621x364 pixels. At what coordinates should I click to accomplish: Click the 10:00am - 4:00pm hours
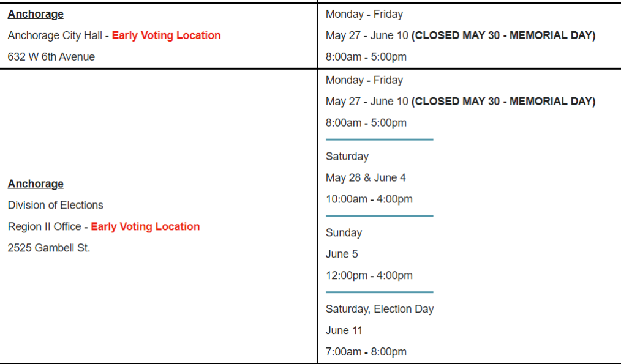coord(369,199)
